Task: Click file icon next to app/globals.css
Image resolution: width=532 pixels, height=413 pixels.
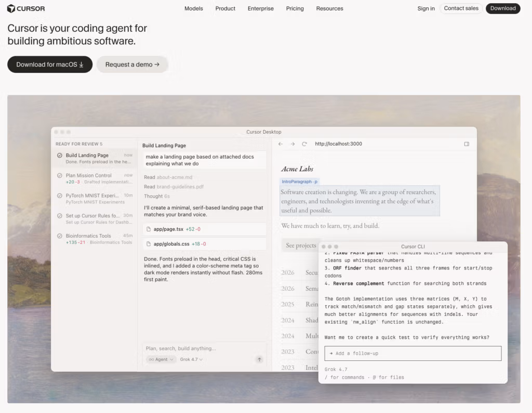Action: point(148,244)
